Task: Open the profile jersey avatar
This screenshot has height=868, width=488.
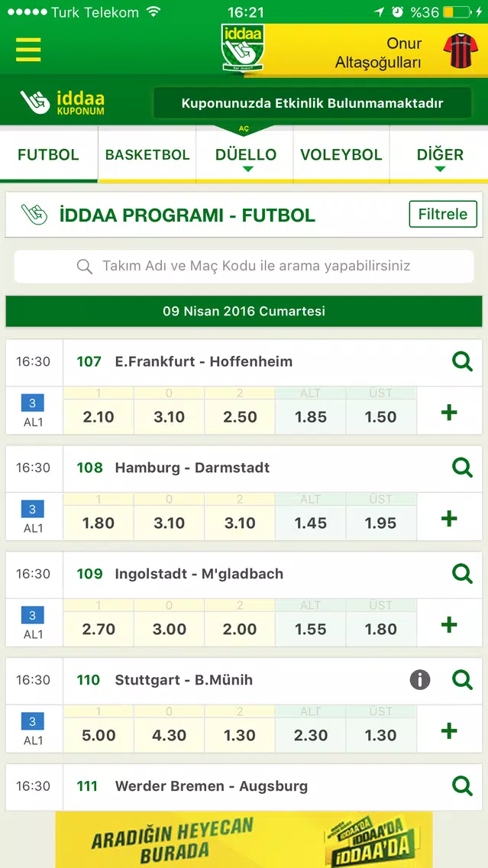Action: [x=460, y=50]
